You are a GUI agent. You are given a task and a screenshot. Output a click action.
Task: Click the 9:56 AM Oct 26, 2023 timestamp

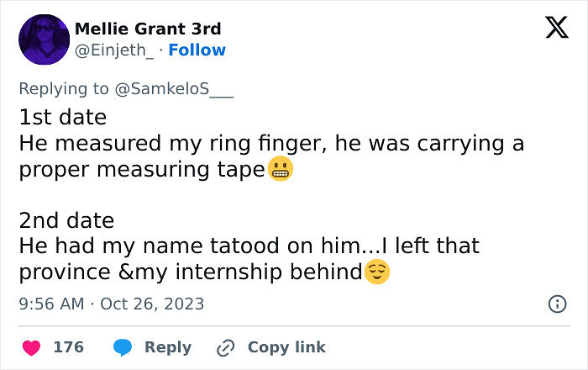tap(111, 304)
